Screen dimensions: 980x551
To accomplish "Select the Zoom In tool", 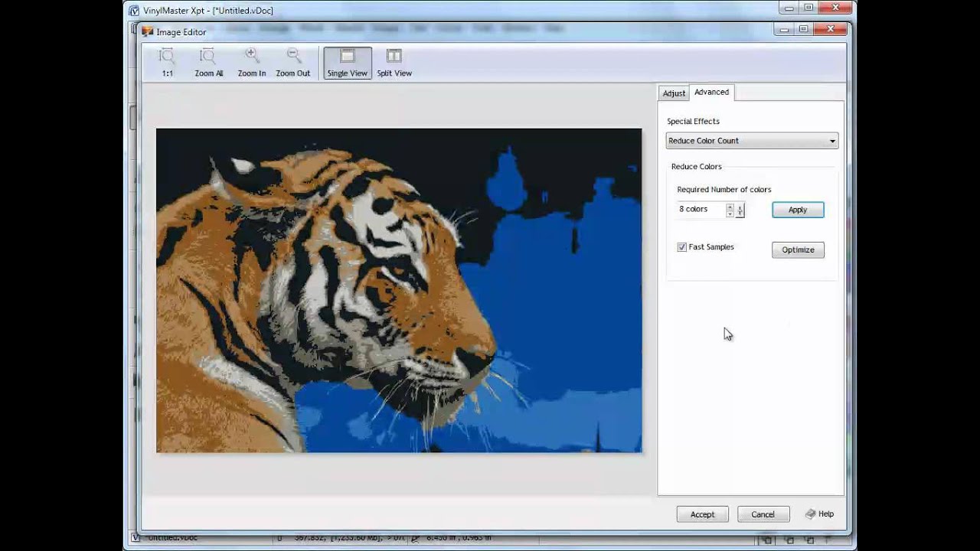I will (x=251, y=63).
